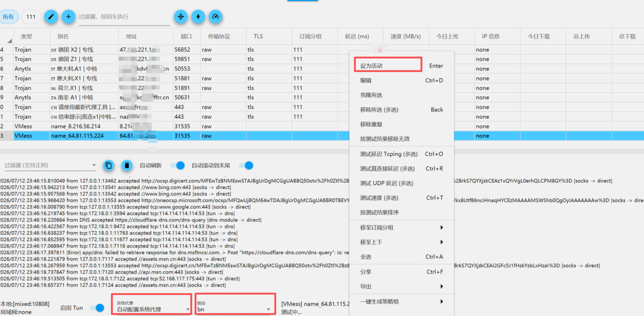
Task: Choose 移除重复 menu entry
Action: tap(401, 124)
